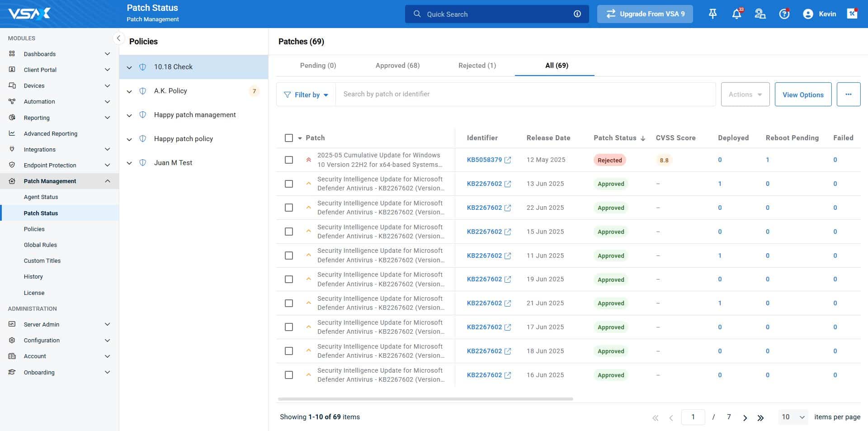
Task: Click the pin icon in the header
Action: [712, 14]
